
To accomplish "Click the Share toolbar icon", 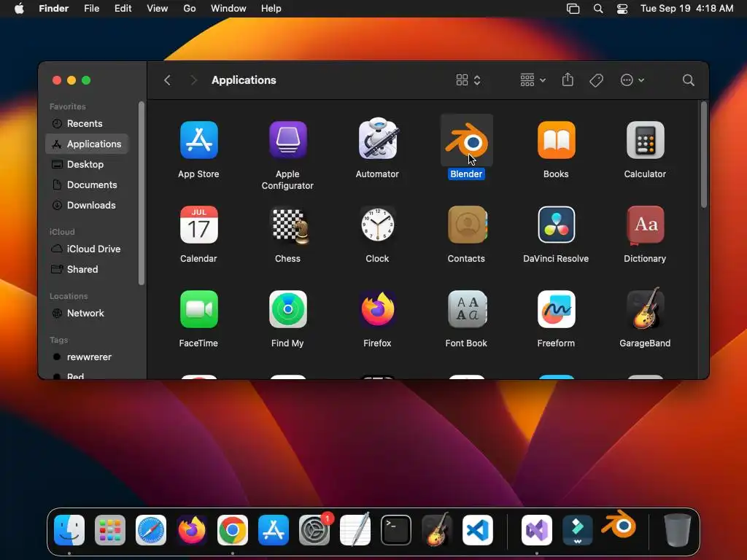I will tap(568, 79).
